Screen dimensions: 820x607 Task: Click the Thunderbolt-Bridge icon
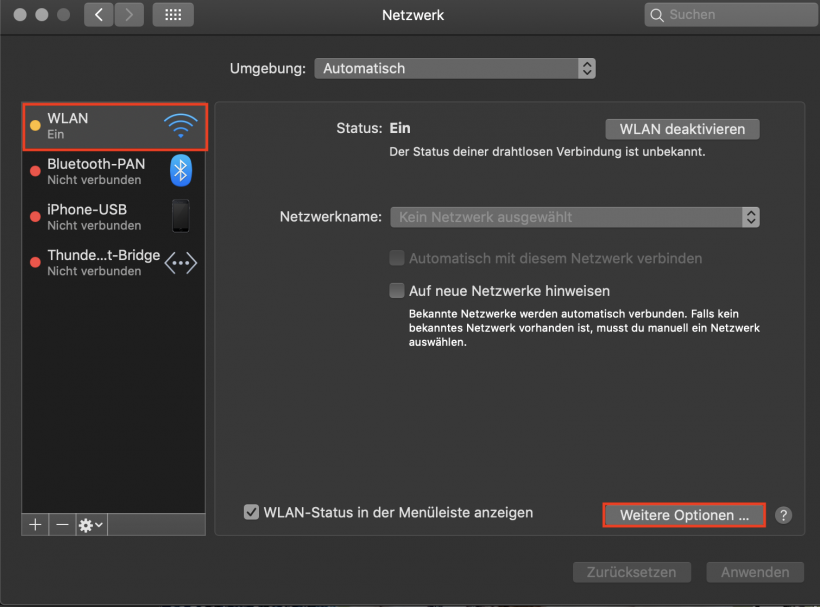180,262
